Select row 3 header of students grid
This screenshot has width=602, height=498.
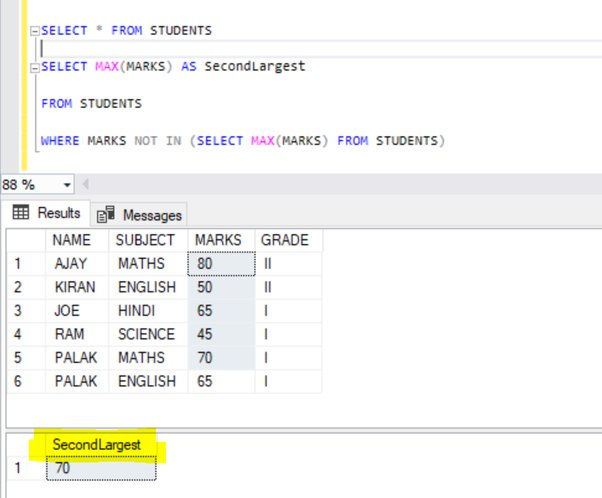(26, 311)
